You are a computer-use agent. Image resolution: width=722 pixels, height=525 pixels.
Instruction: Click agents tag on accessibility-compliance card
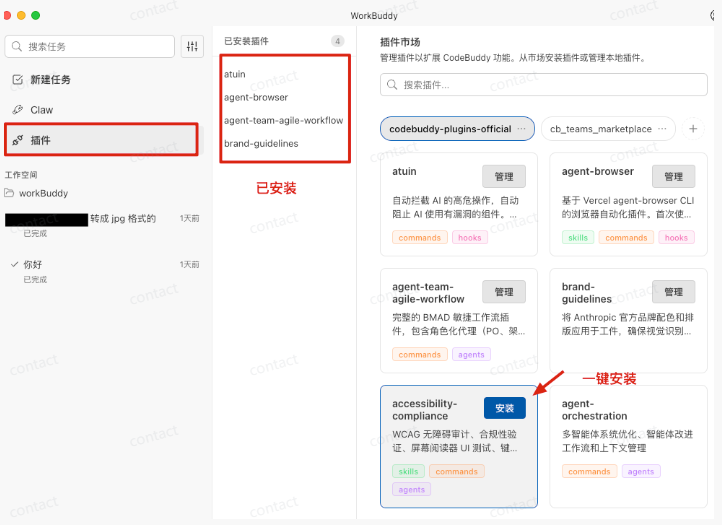412,490
